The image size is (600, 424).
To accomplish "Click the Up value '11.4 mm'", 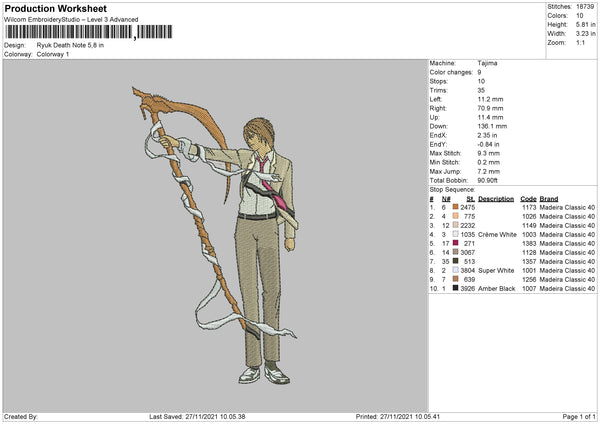I will (x=490, y=117).
